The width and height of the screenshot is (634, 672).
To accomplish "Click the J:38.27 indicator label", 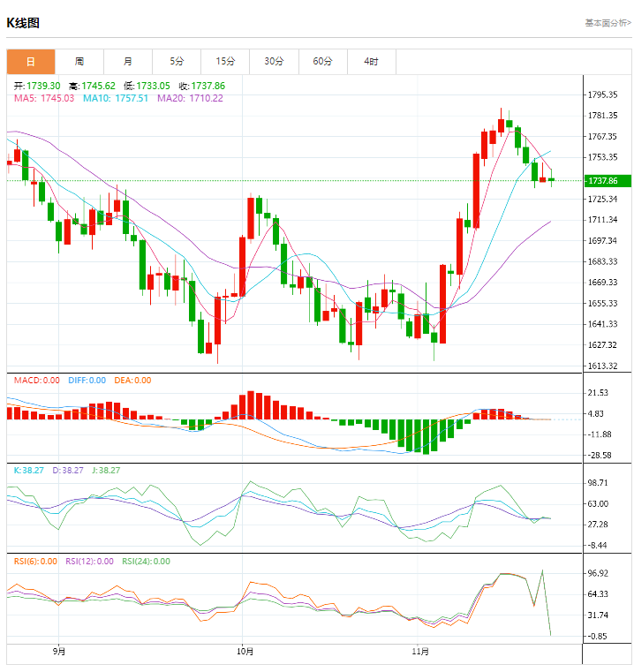I will click(106, 471).
